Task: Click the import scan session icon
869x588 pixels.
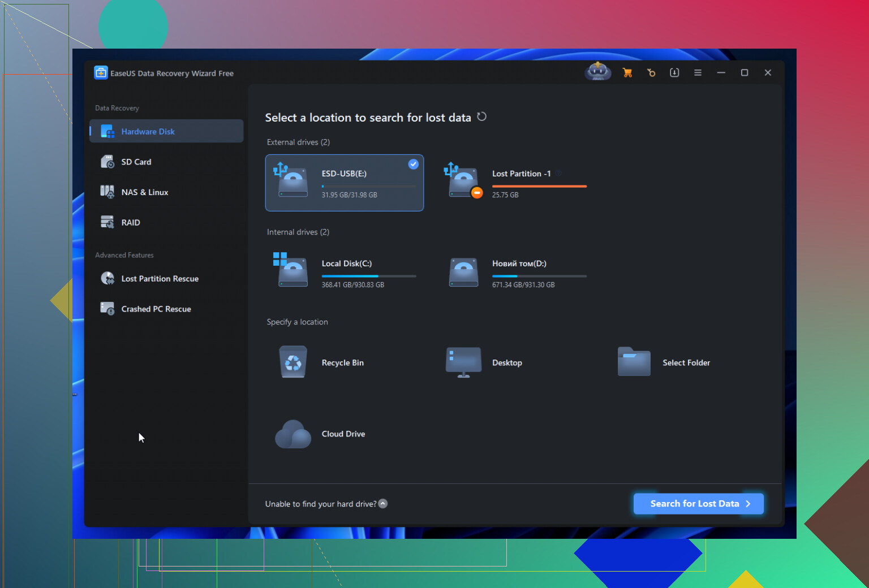Action: pos(674,73)
